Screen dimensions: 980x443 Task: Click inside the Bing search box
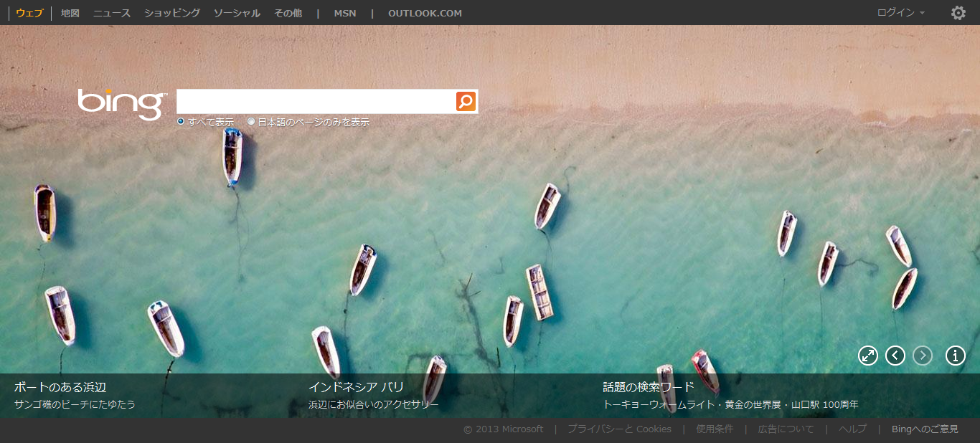316,102
